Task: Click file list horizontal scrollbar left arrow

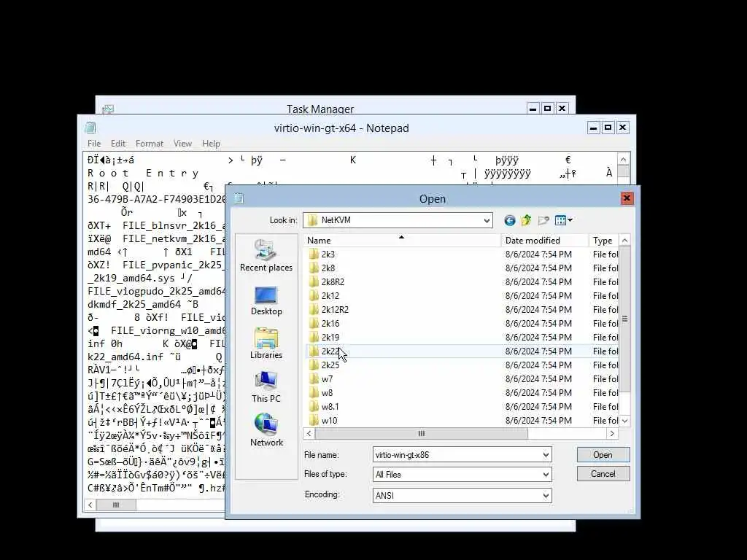Action: click(309, 433)
